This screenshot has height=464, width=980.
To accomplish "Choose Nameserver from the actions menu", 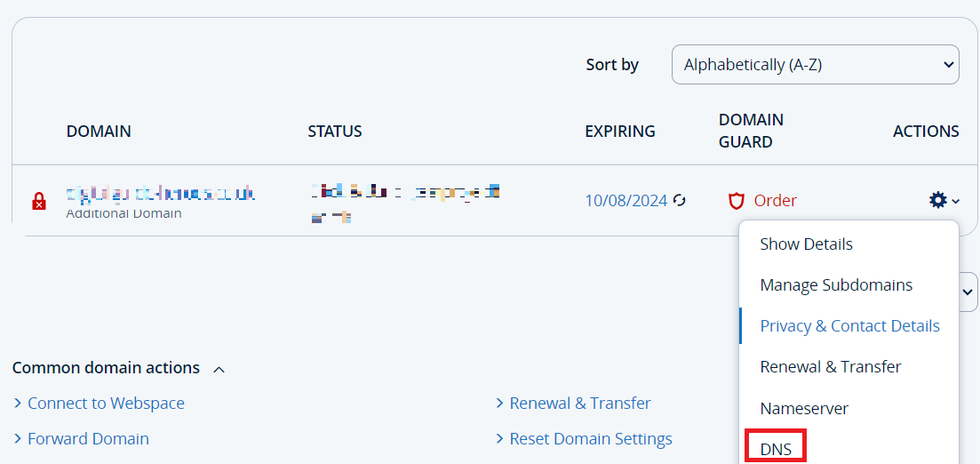I will 804,409.
